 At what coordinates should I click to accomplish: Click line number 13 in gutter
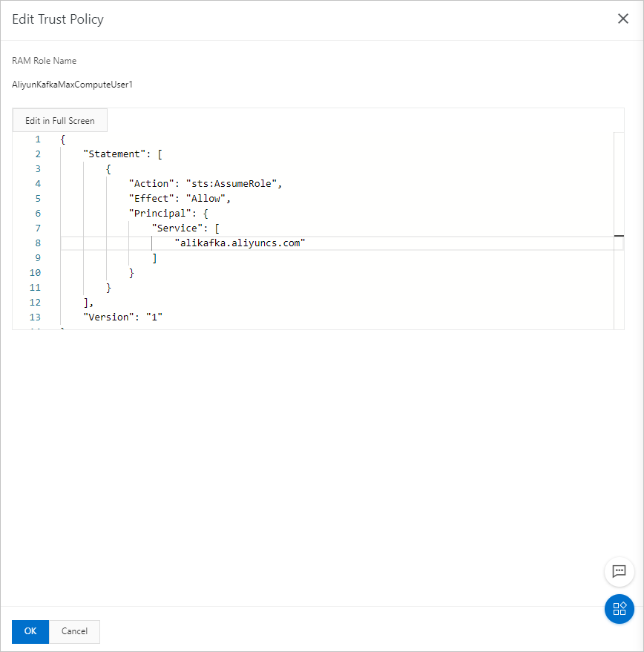click(x=35, y=317)
